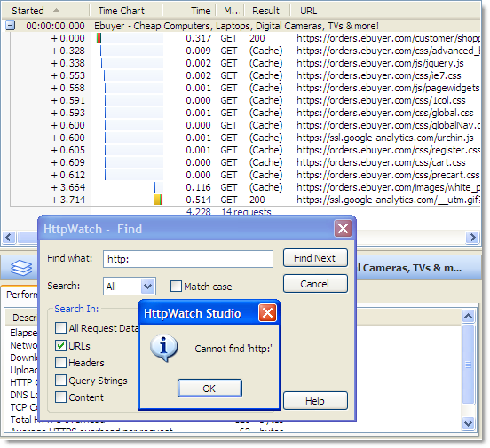Screen dimensions: 490x448
Task: Click the Time Chart column header
Action: pos(126,11)
